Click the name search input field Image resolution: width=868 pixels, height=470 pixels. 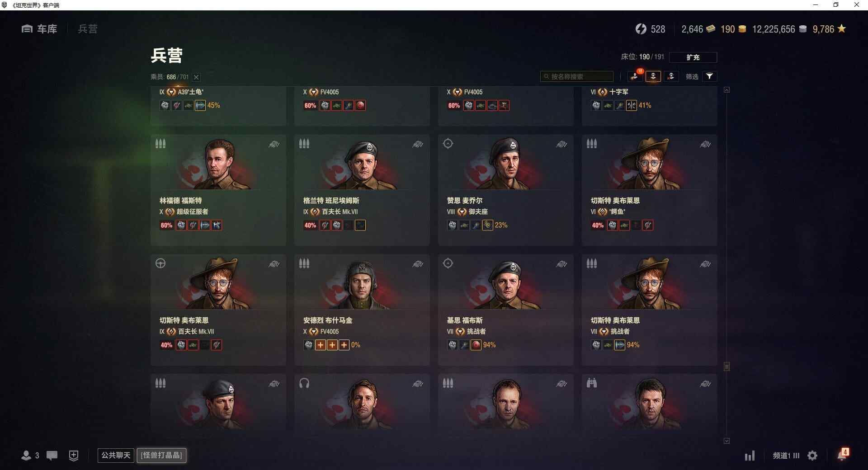tap(577, 76)
